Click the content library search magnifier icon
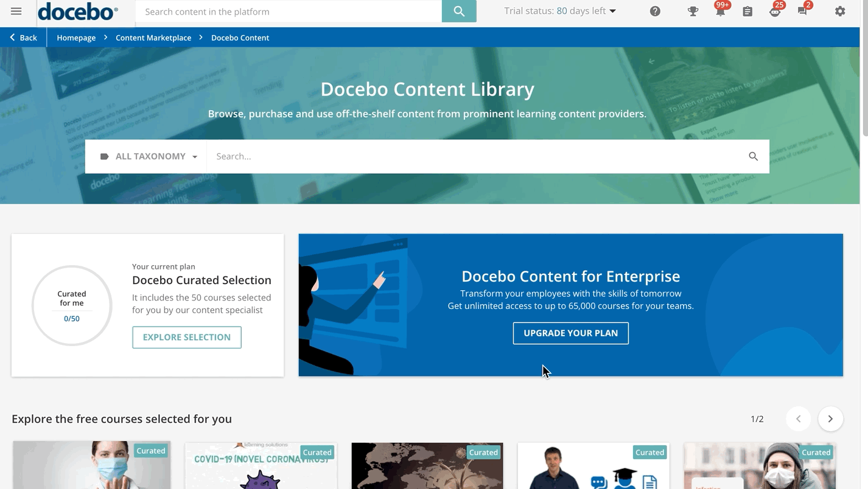The image size is (868, 489). [x=753, y=156]
